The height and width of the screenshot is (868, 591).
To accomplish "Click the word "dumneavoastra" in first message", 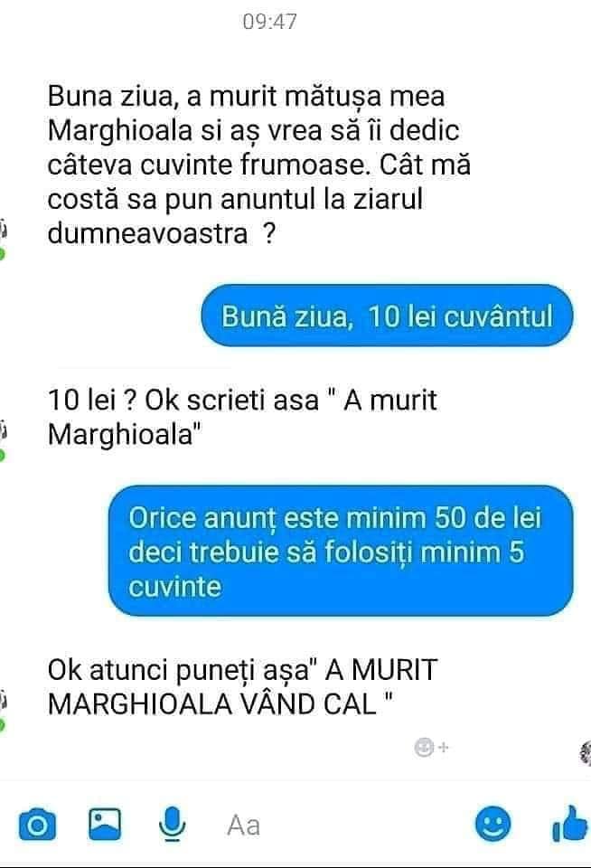I will tap(147, 233).
